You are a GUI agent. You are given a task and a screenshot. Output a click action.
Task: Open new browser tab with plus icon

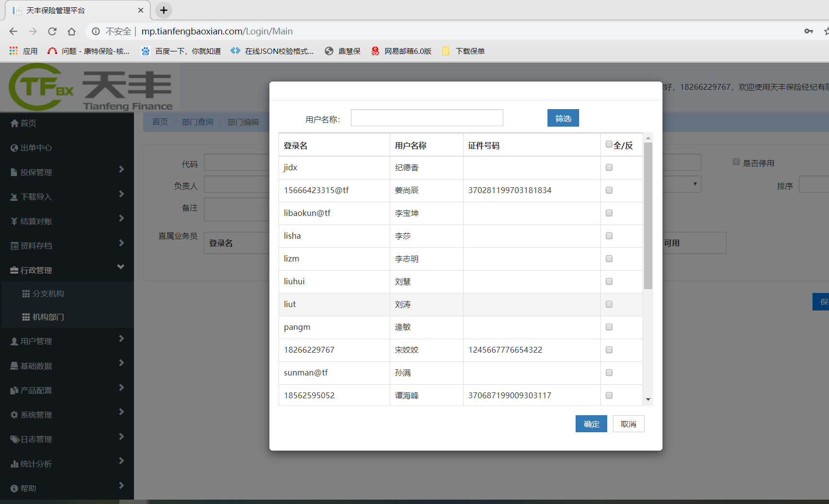164,10
